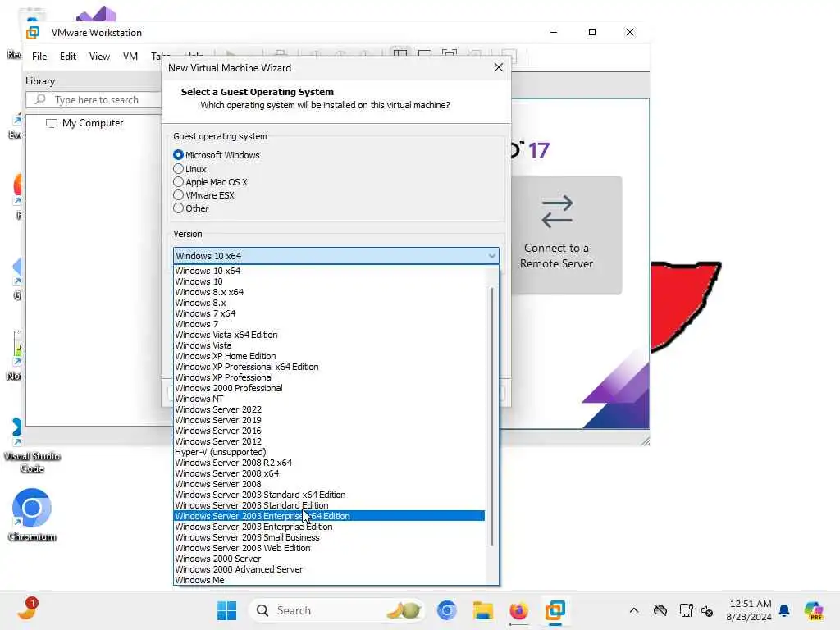Pick Windows 2000 Professional from the list
The width and height of the screenshot is (840, 630).
tap(330, 388)
